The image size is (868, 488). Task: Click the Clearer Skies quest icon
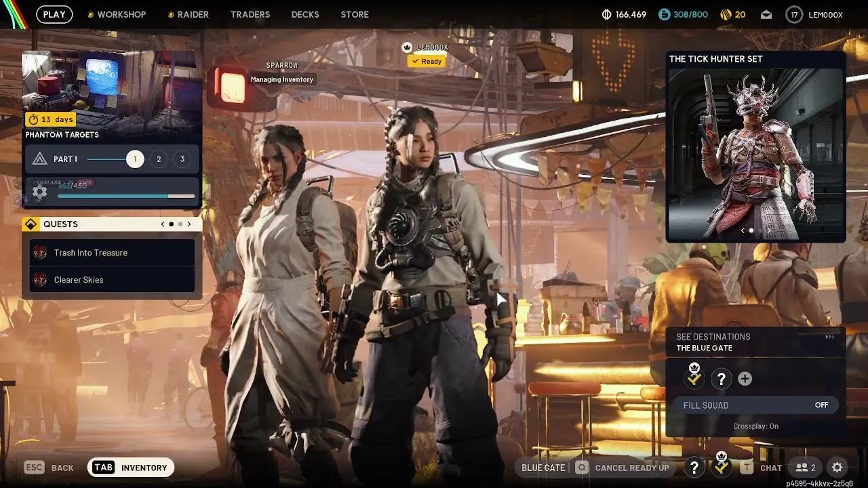point(40,280)
